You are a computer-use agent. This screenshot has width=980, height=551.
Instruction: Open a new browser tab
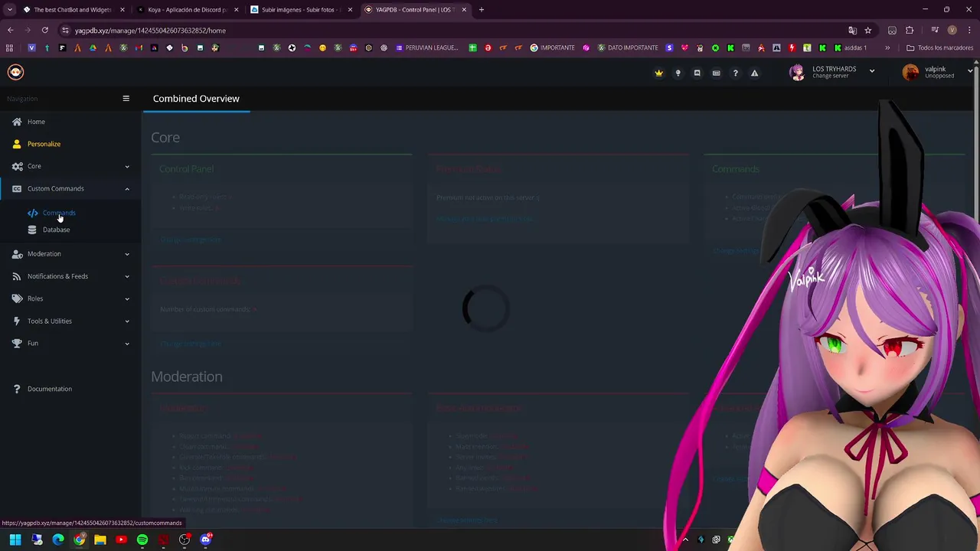point(481,10)
